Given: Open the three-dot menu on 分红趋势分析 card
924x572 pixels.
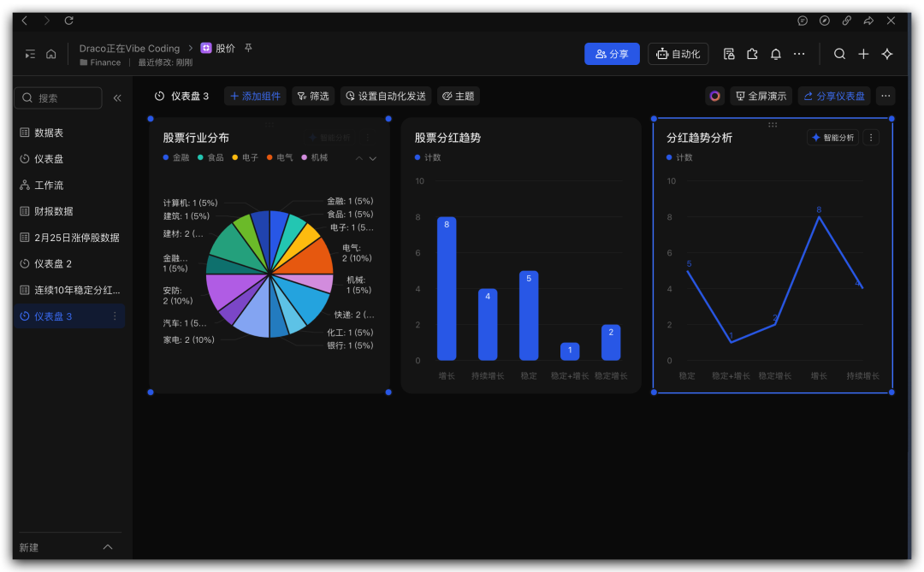Looking at the screenshot, I should click(x=871, y=138).
